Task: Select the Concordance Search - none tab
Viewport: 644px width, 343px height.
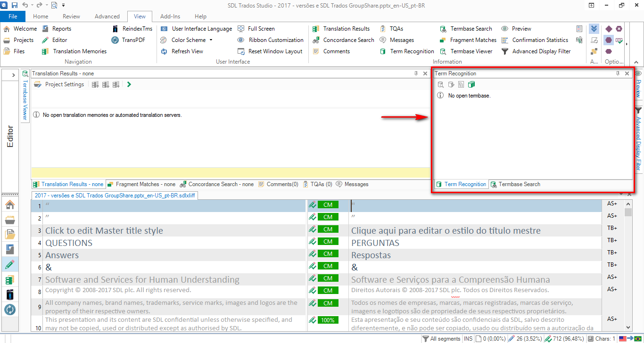Action: coord(217,184)
